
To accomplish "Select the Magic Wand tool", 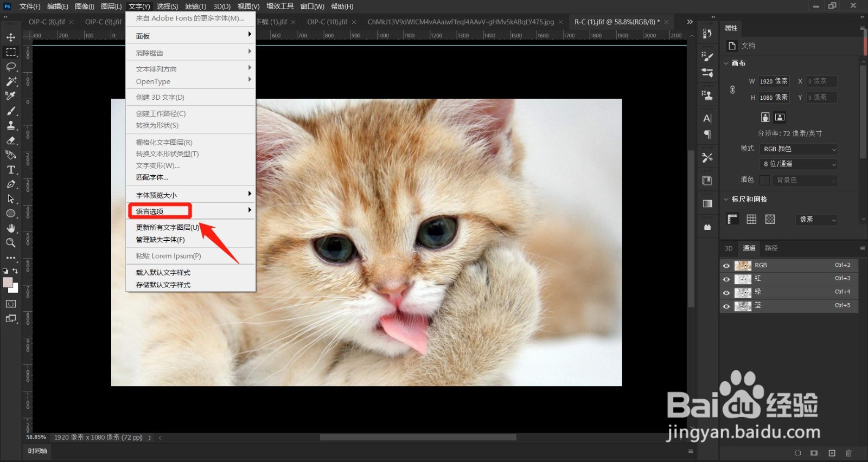I will (x=11, y=81).
